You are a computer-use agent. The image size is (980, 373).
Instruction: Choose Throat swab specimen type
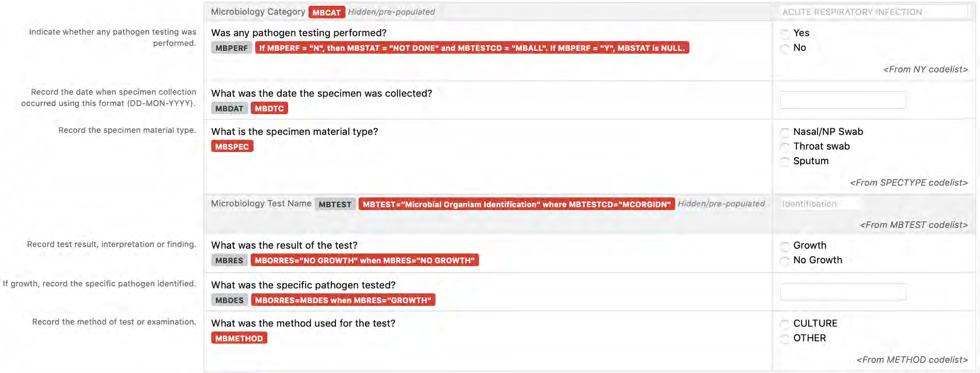[785, 147]
